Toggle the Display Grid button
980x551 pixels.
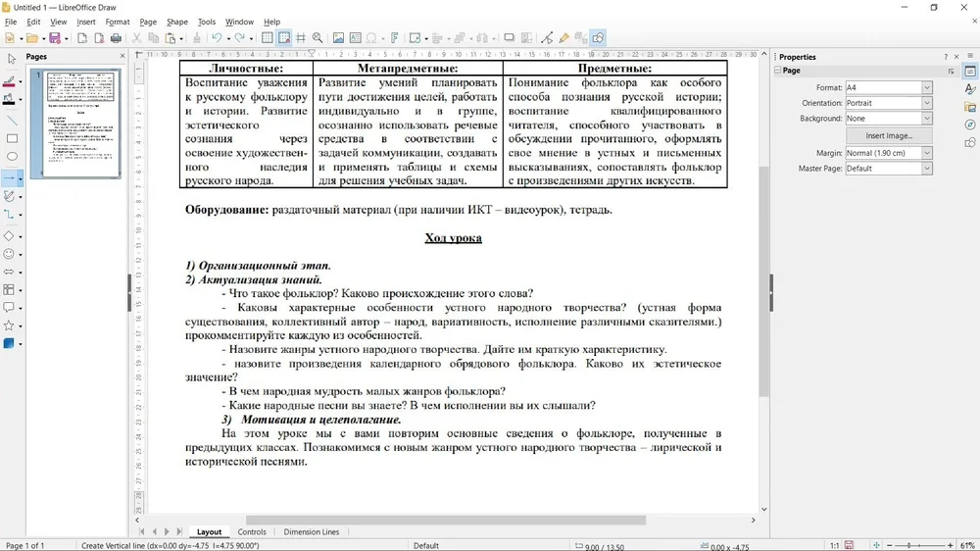(267, 38)
